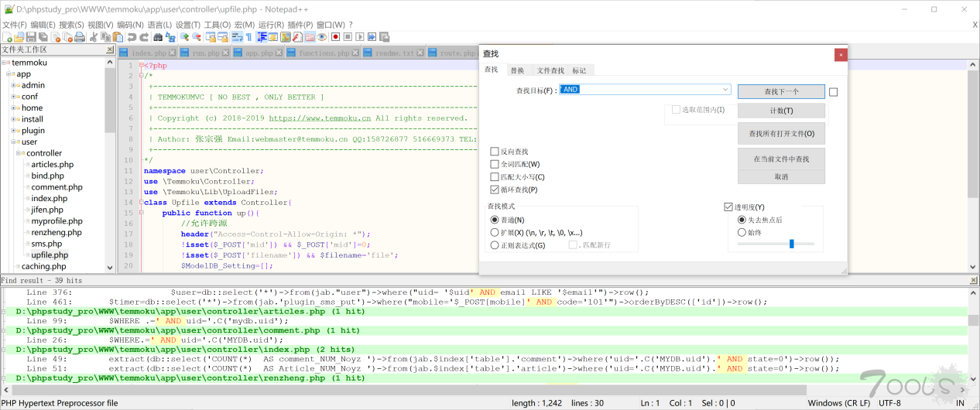Select the 正则表达式(G) radio button
980x410 pixels.
point(495,245)
